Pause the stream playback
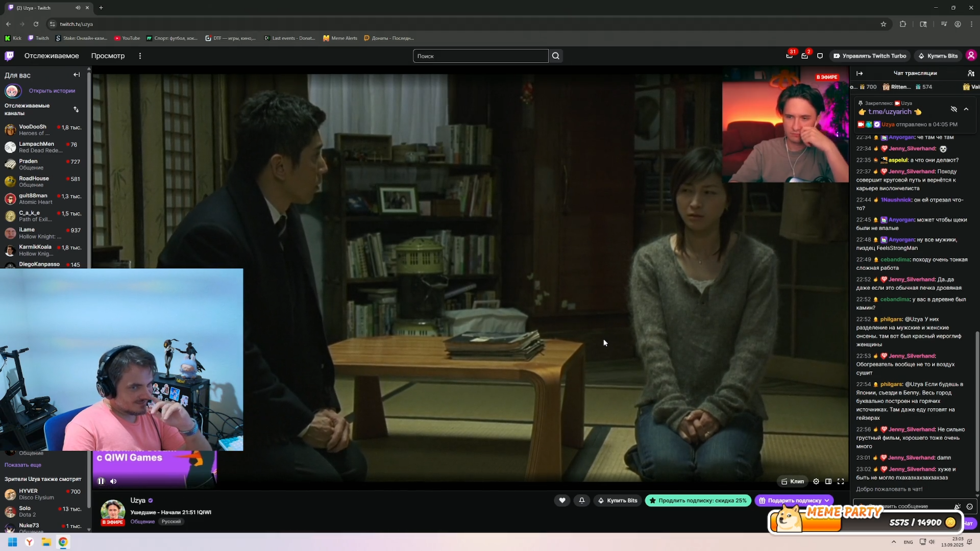 click(x=101, y=481)
